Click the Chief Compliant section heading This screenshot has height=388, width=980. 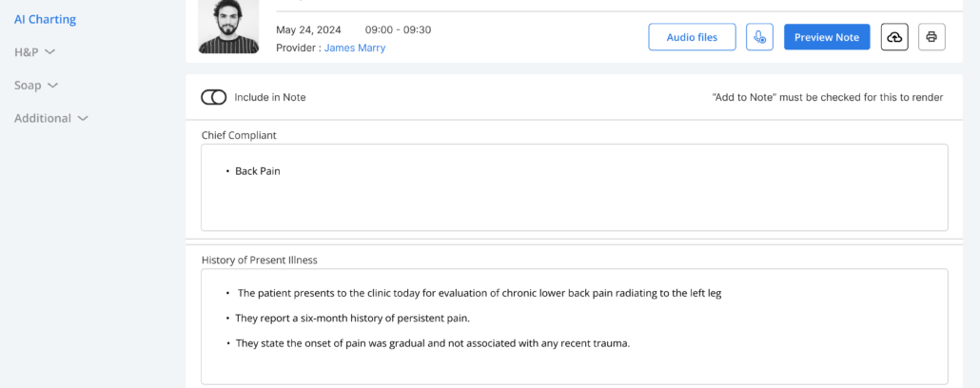point(239,135)
